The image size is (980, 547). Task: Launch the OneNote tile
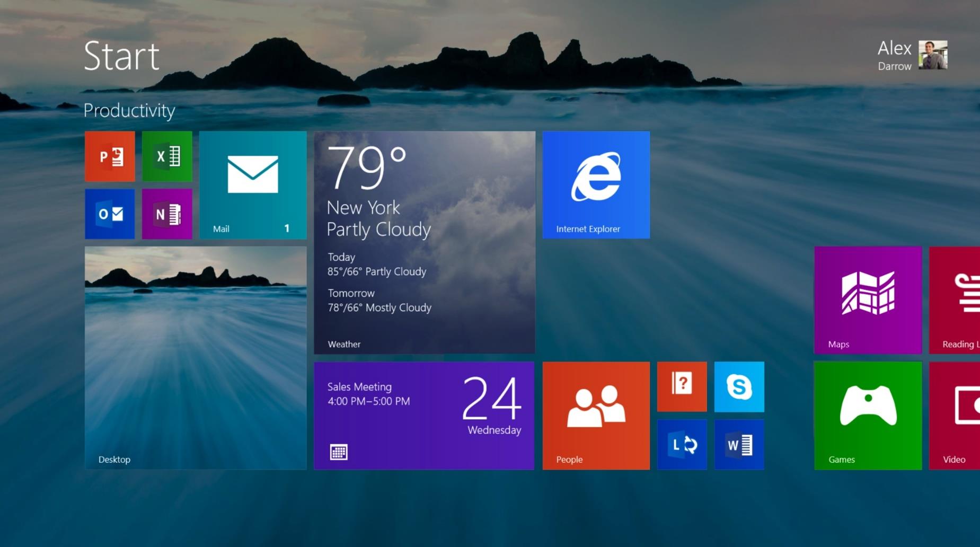pyautogui.click(x=167, y=214)
